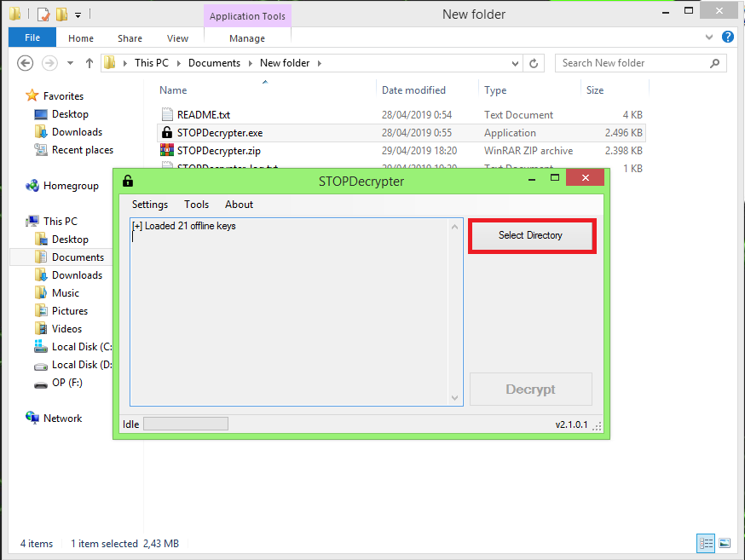Expand the ribbon with the chevron
745x560 pixels.
point(709,37)
